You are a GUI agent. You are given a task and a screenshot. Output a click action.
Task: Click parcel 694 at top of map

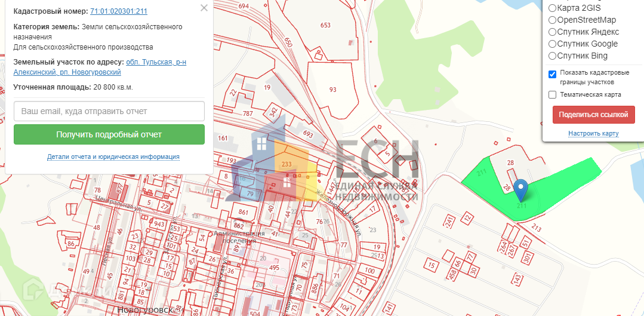pyautogui.click(x=244, y=6)
